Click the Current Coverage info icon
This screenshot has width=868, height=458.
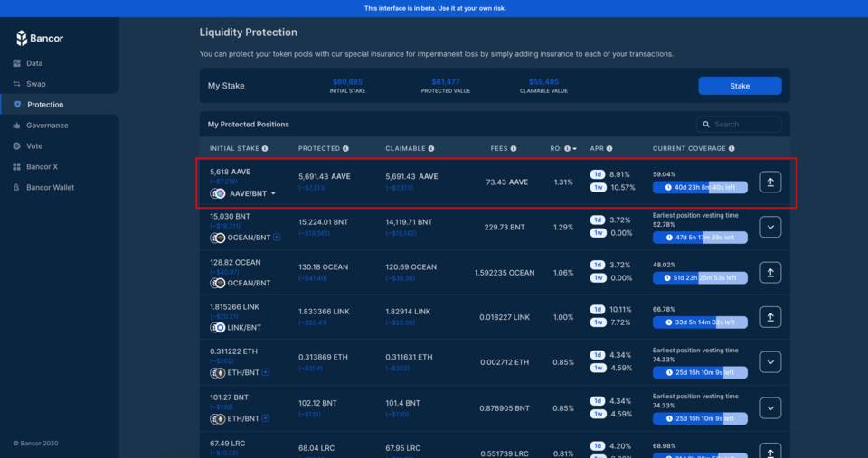(731, 149)
